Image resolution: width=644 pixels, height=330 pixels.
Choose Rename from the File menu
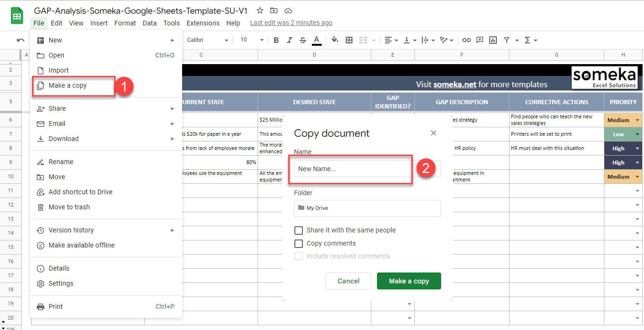106,162
